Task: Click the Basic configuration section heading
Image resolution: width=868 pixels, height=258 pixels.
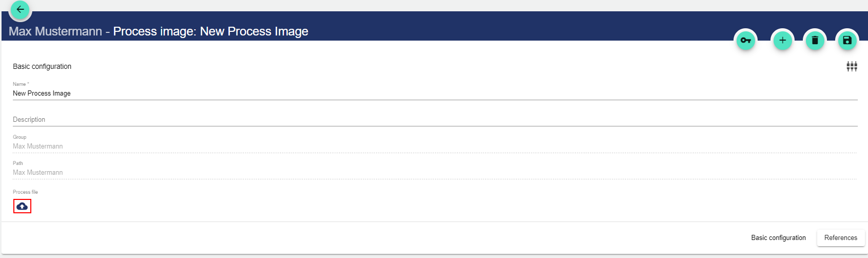Action: (x=42, y=66)
